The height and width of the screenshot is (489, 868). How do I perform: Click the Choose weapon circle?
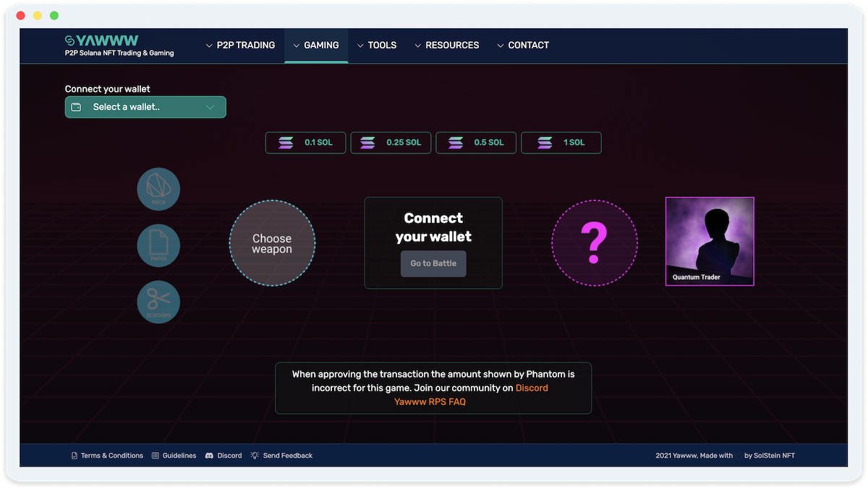click(272, 243)
